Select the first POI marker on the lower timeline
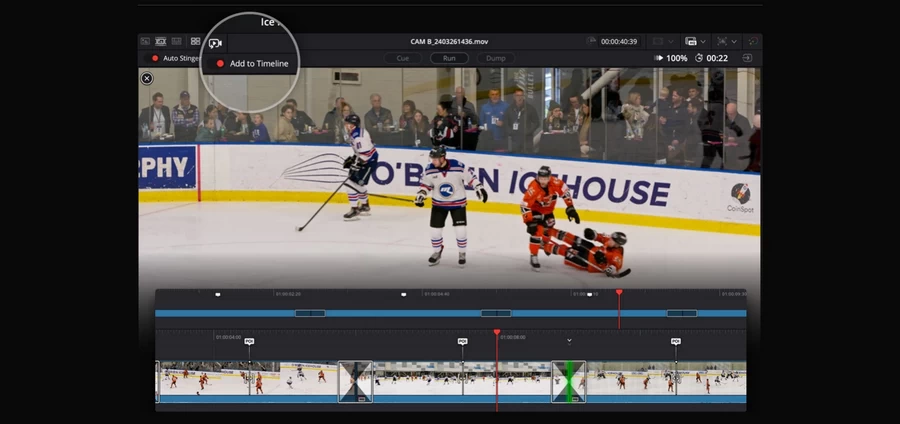The image size is (900, 424). click(x=249, y=341)
